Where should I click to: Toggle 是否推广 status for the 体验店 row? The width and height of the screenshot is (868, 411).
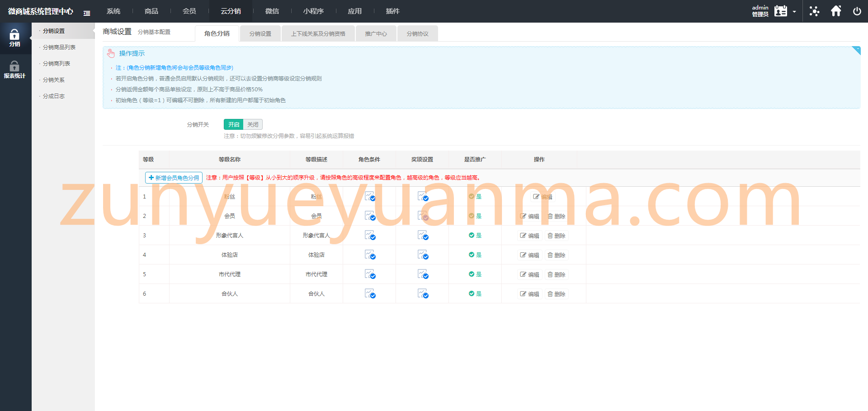[475, 255]
